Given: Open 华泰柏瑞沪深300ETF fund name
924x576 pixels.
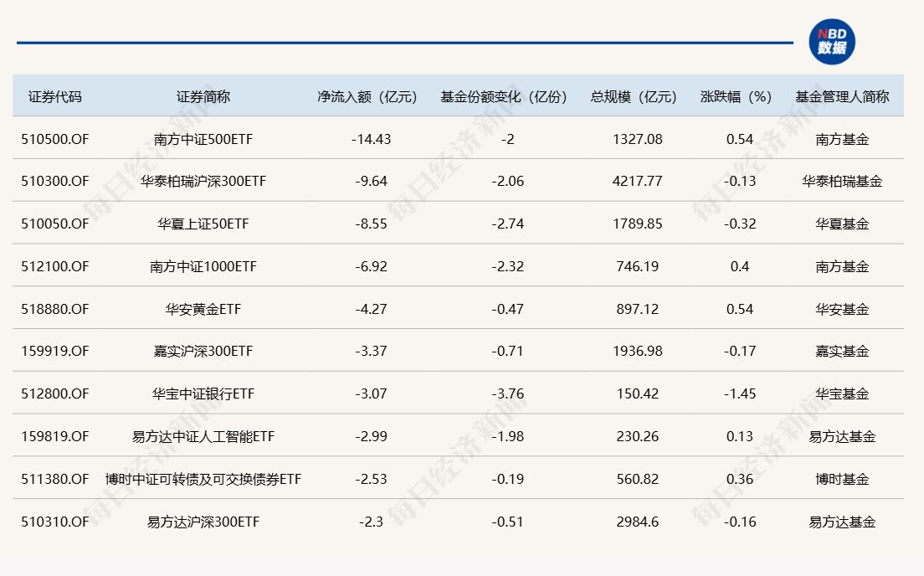Looking at the screenshot, I should (203, 181).
